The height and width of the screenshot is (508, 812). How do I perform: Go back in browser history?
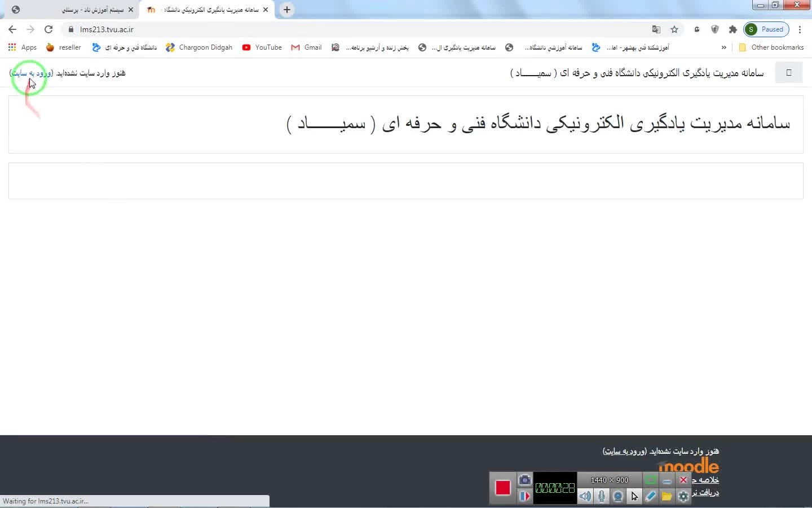tap(12, 29)
